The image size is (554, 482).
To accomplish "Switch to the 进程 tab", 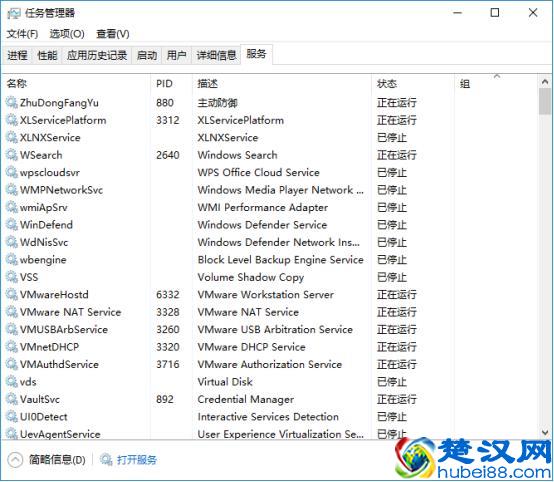I will click(x=17, y=55).
